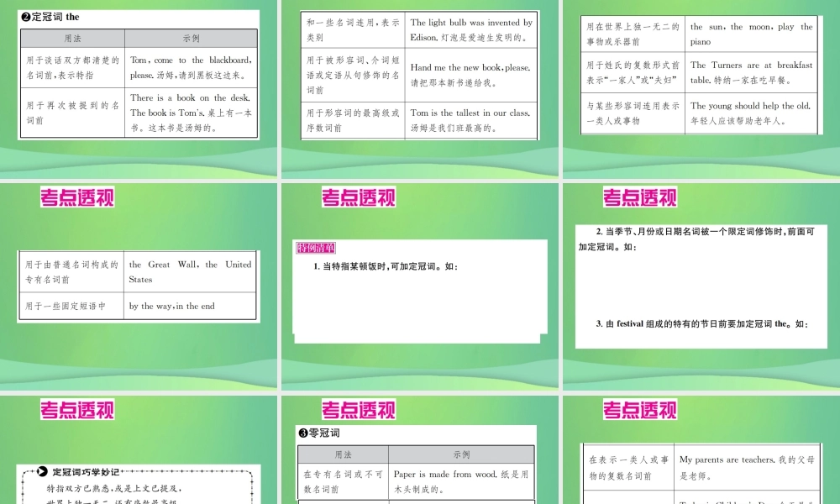Select the cell 在表示一类人或事物的复数名词前
The width and height of the screenshot is (840, 504).
coord(628,468)
